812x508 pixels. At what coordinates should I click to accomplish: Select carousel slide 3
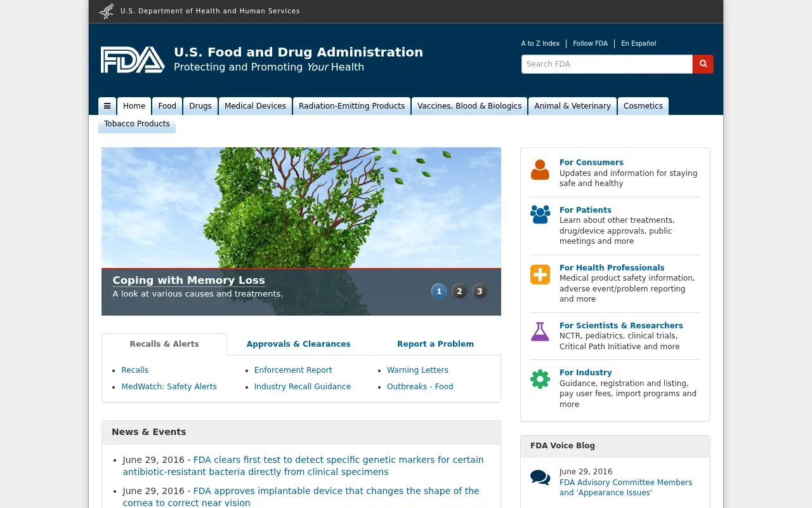click(480, 291)
